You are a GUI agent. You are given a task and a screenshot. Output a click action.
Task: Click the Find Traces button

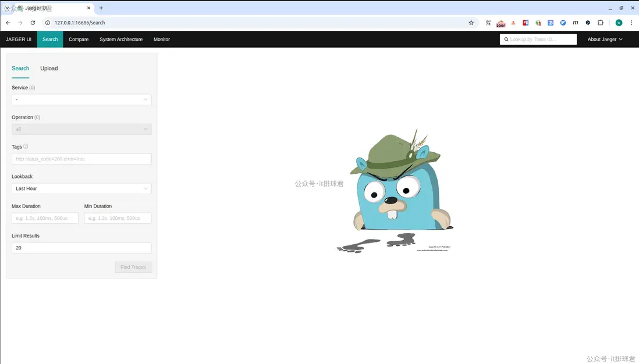tap(133, 267)
